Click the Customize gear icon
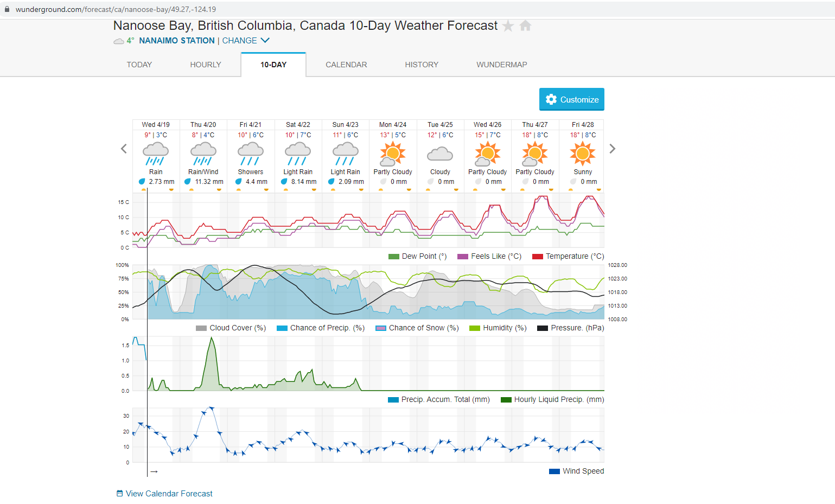Viewport: 835px width, 504px height. click(x=551, y=99)
